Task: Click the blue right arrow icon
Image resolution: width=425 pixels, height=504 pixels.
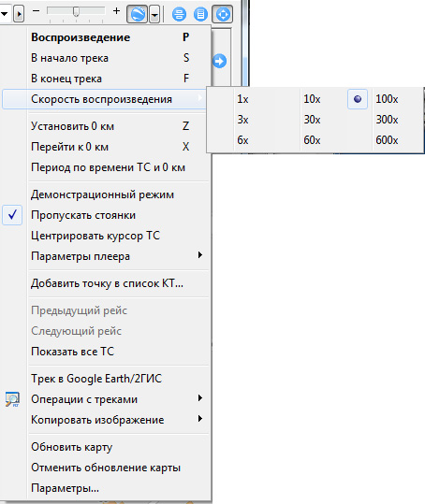Action: [x=219, y=61]
